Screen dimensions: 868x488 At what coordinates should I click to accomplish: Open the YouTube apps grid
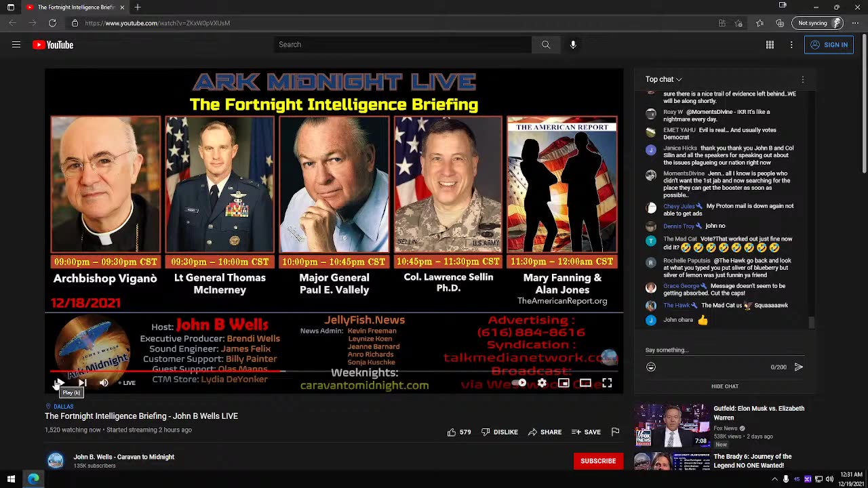(770, 45)
